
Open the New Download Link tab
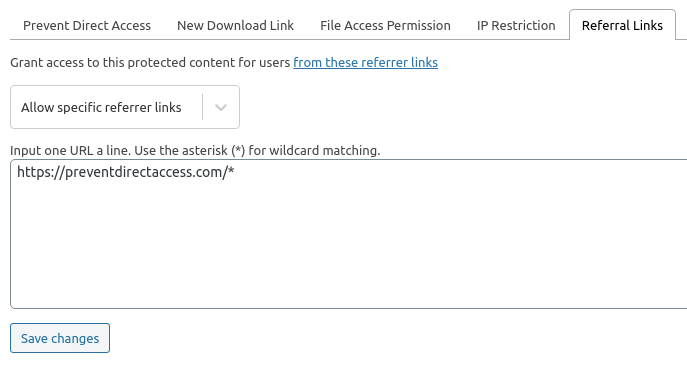point(235,25)
